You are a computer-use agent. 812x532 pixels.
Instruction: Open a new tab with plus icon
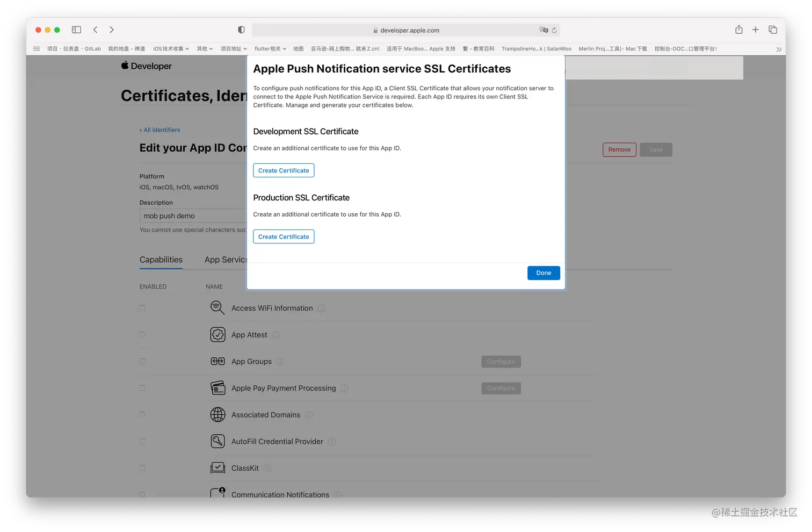pos(755,30)
